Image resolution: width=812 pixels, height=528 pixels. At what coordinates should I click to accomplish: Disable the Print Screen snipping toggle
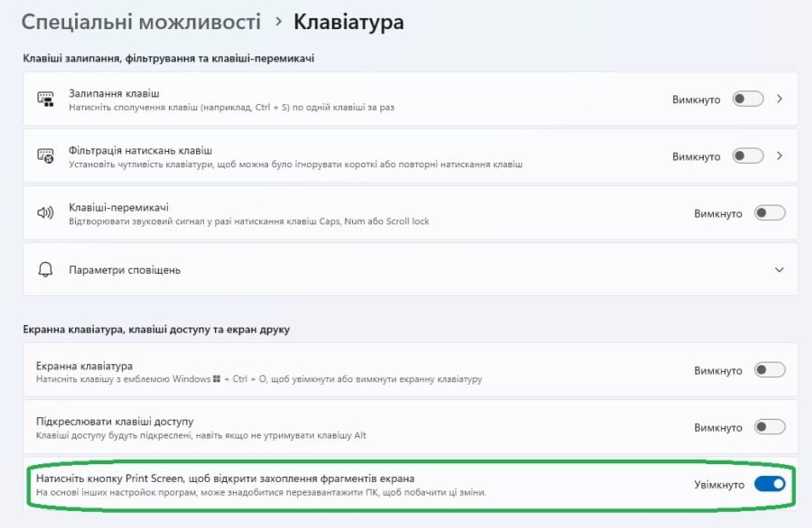tap(770, 484)
